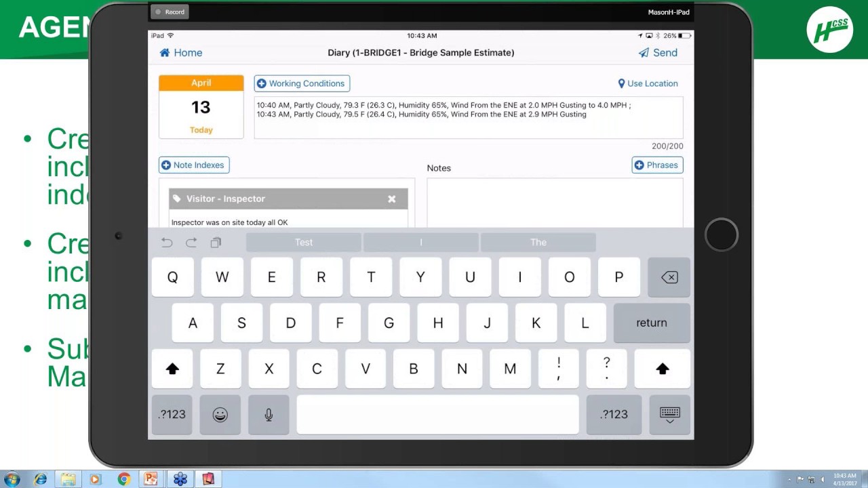
Task: Open Working Conditions
Action: pos(302,83)
